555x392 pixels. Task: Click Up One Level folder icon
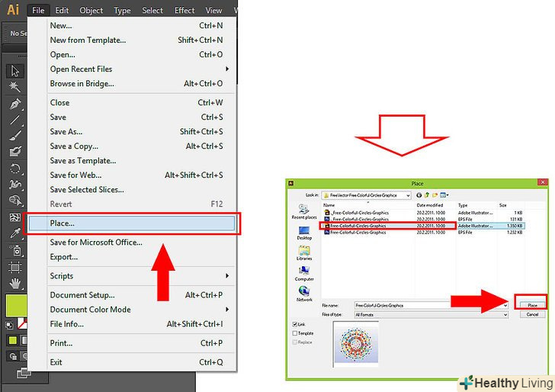click(427, 195)
